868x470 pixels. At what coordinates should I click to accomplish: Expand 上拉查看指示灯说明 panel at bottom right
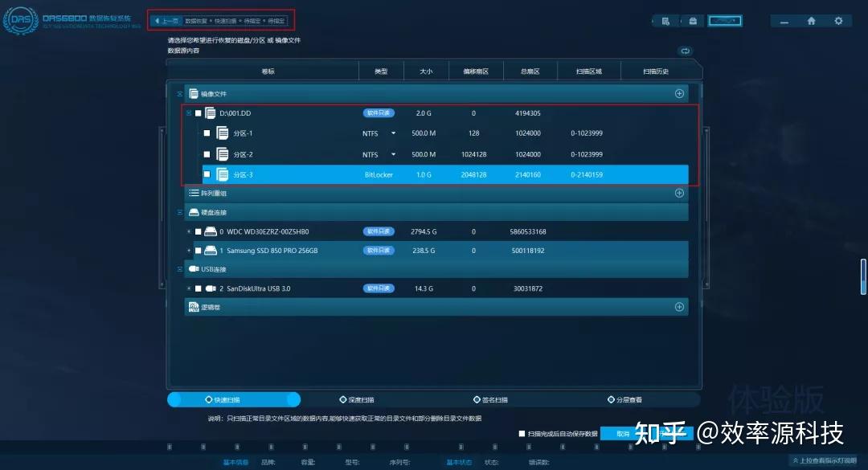pyautogui.click(x=825, y=460)
